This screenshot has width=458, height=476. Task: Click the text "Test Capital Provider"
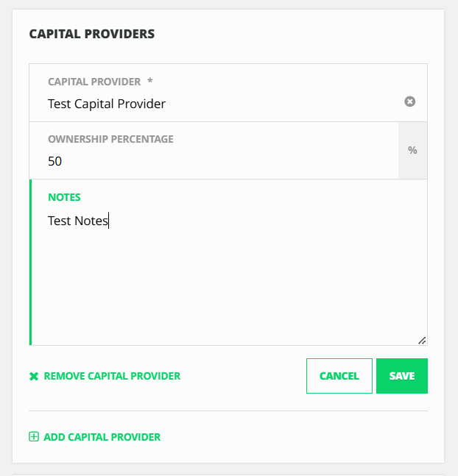pyautogui.click(x=107, y=104)
